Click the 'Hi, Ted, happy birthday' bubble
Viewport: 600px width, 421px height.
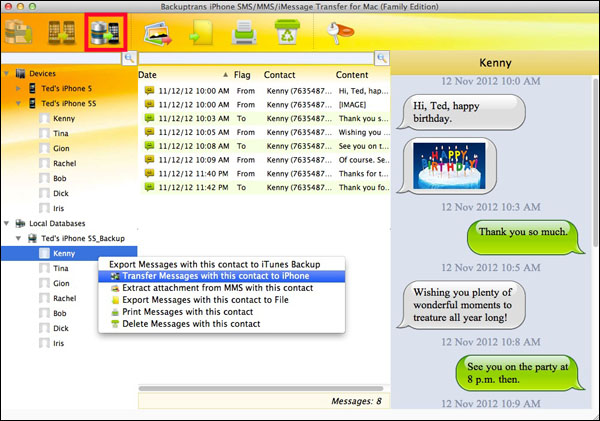(461, 112)
